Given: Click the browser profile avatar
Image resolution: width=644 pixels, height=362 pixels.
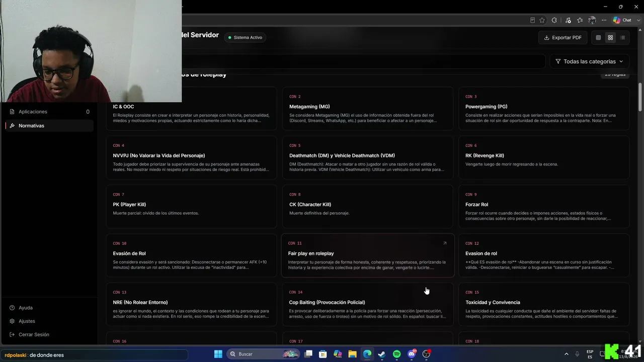Looking at the screenshot, I should (x=592, y=20).
